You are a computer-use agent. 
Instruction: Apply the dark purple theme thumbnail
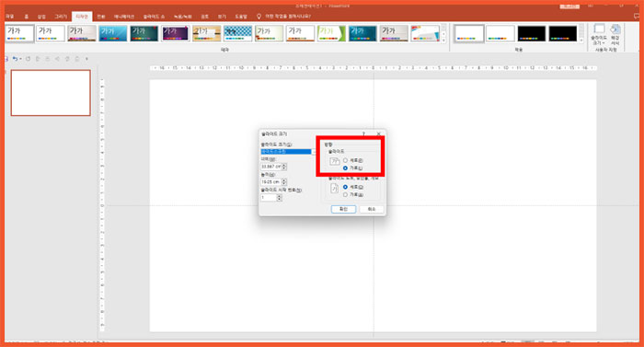pos(176,33)
